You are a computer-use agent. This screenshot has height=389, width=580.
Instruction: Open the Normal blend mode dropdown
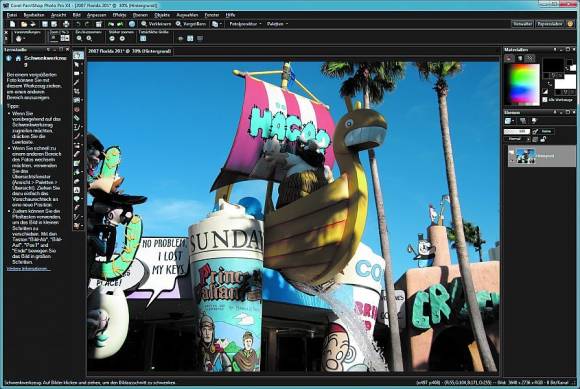pyautogui.click(x=517, y=139)
